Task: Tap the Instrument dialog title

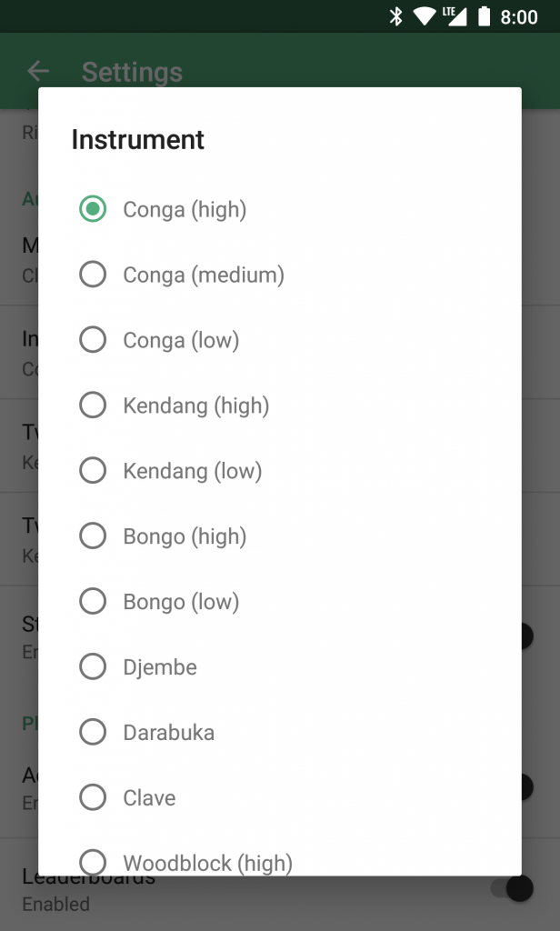Action: tap(138, 139)
